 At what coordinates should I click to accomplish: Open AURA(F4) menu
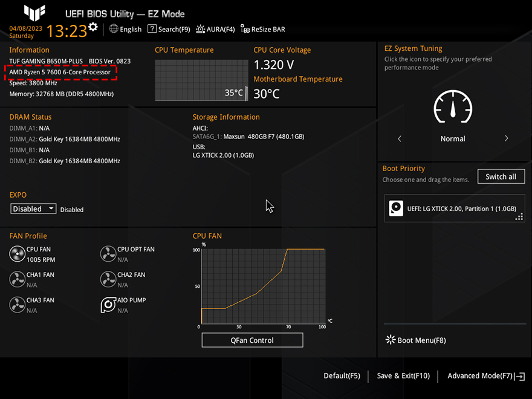pos(221,29)
